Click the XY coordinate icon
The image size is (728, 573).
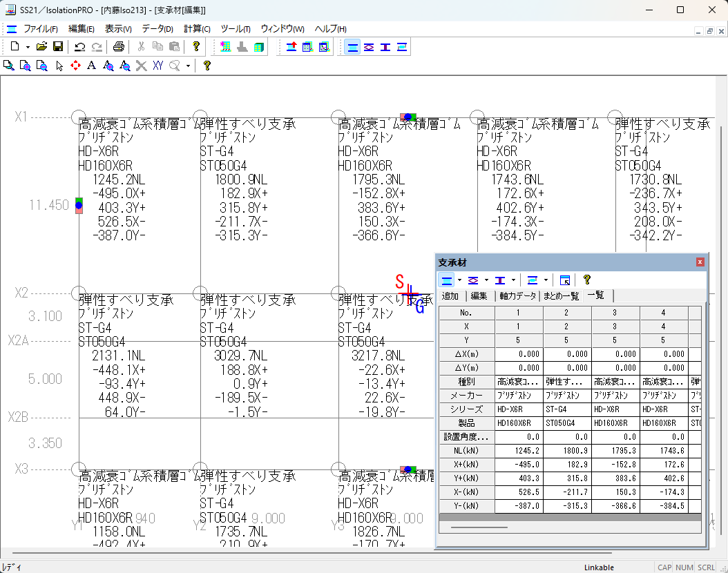pyautogui.click(x=158, y=66)
